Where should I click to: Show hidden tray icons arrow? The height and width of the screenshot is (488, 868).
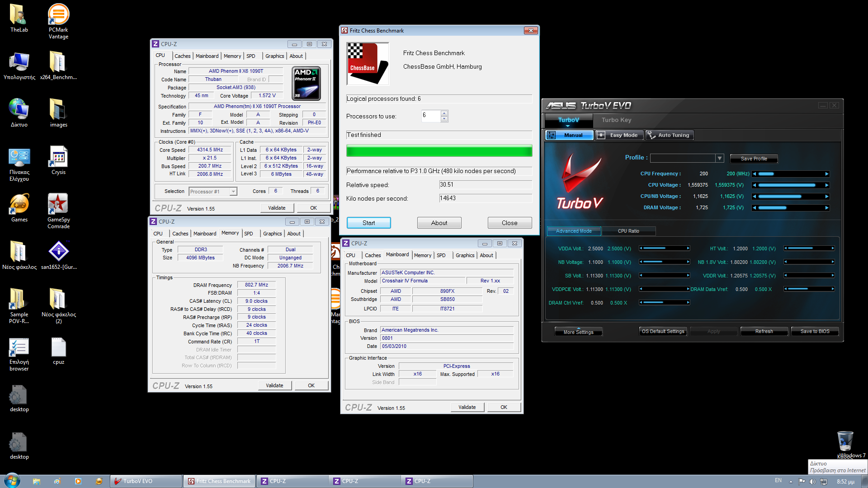point(791,482)
